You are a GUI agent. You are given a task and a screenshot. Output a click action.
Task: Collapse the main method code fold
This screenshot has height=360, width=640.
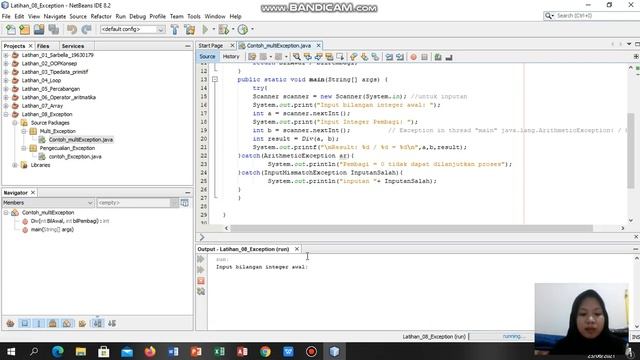tap(215, 79)
